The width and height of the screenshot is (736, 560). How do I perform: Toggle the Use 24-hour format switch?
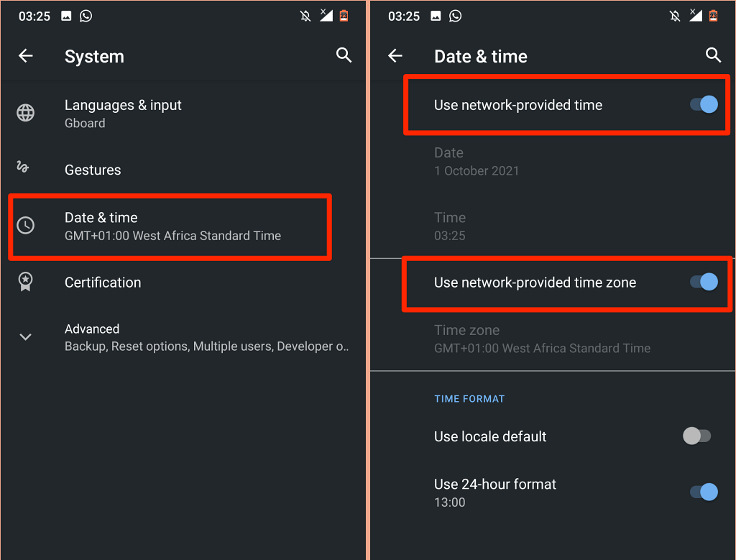(704, 492)
